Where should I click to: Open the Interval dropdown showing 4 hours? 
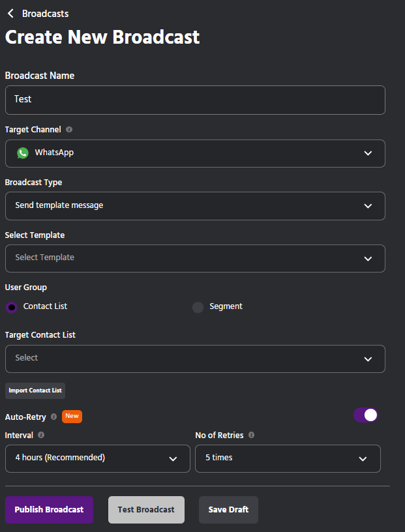97,458
